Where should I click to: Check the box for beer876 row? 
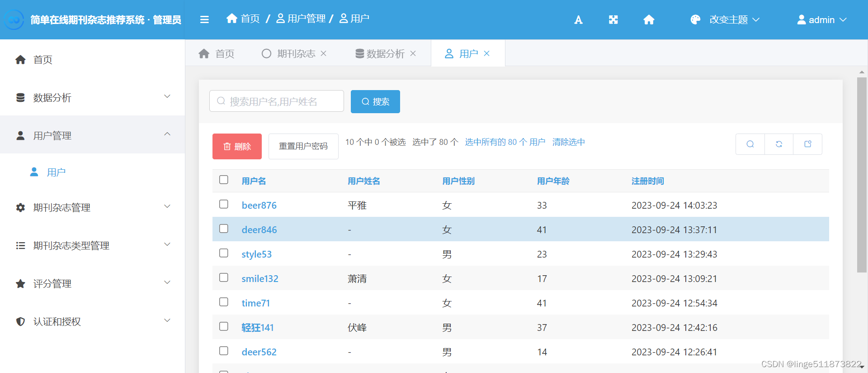[x=224, y=204]
